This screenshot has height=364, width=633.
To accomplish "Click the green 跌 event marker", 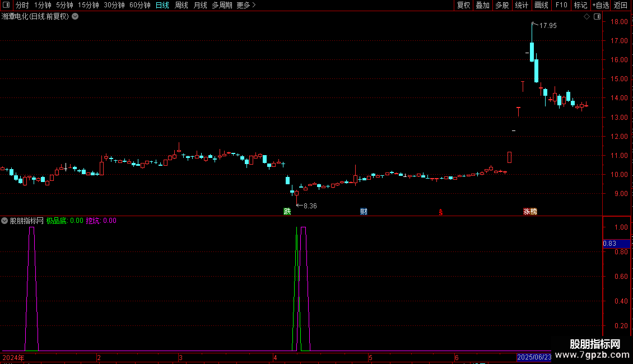I will [287, 212].
